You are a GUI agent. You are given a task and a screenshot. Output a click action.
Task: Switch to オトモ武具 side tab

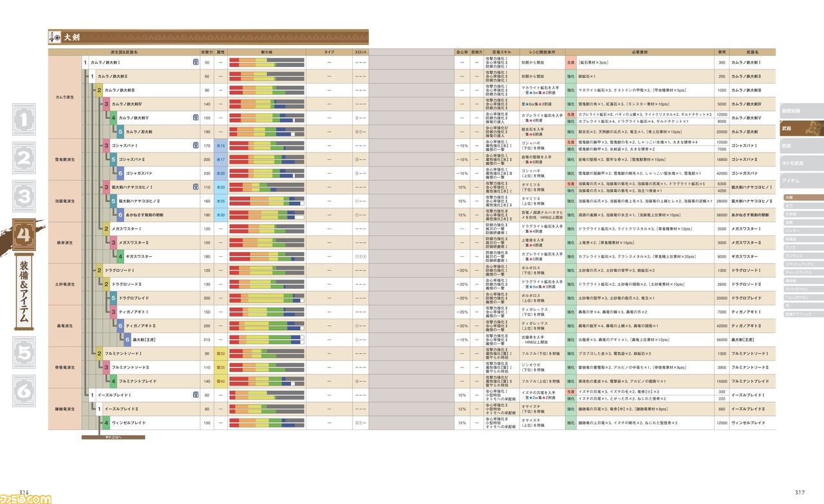(x=801, y=163)
